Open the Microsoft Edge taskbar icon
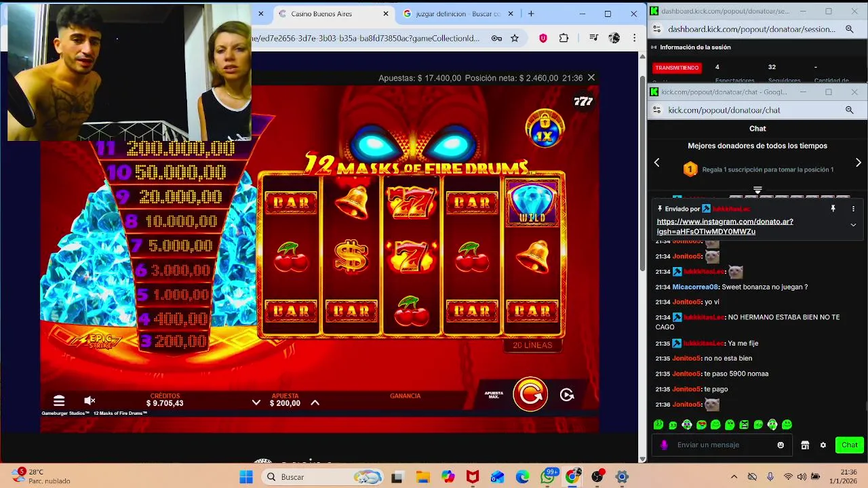 click(522, 477)
